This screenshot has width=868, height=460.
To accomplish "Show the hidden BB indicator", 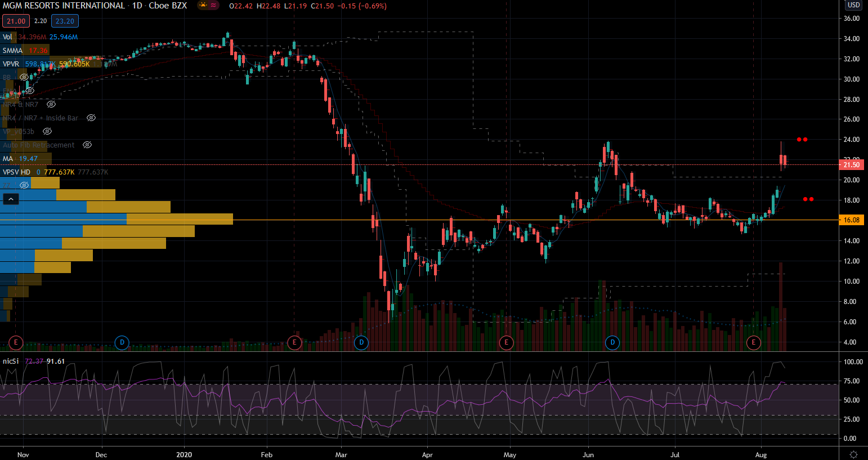I will pos(24,77).
